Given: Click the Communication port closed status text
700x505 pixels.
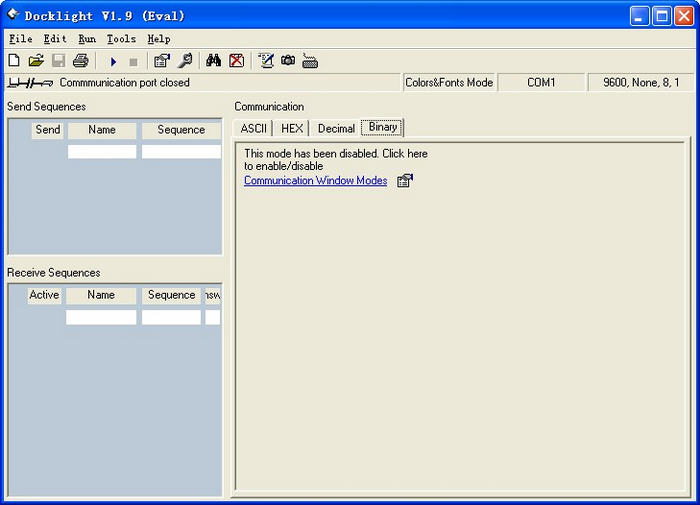Looking at the screenshot, I should click(x=125, y=83).
